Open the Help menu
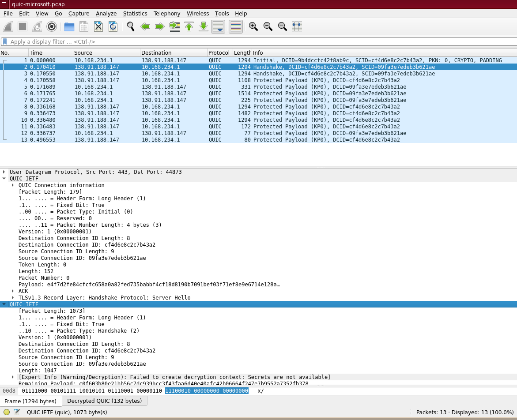Screen dimensions: 517x420 241,14
